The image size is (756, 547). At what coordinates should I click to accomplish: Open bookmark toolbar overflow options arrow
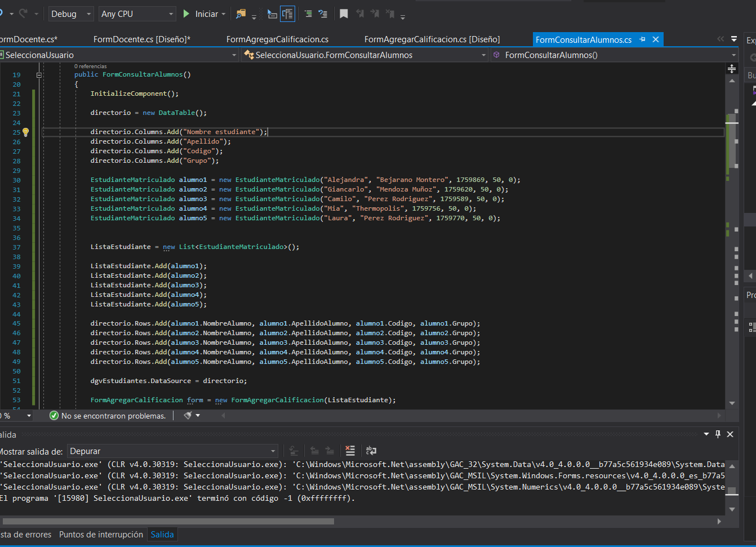pos(403,17)
